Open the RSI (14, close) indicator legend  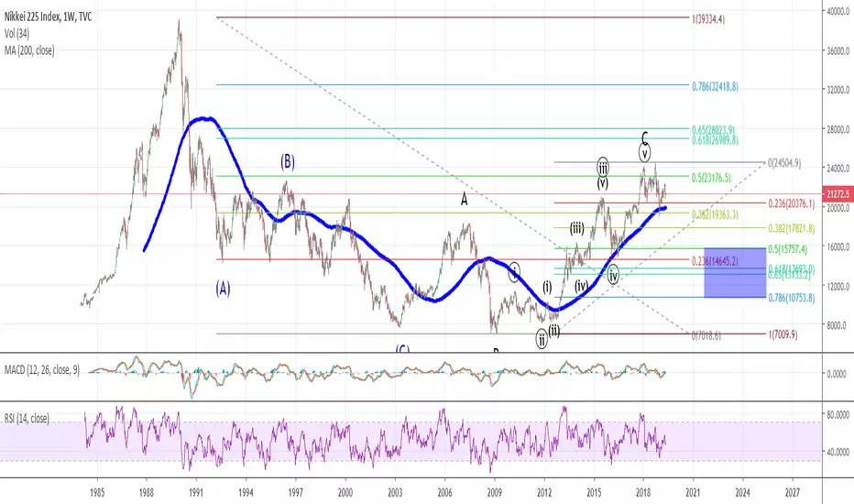pos(27,419)
